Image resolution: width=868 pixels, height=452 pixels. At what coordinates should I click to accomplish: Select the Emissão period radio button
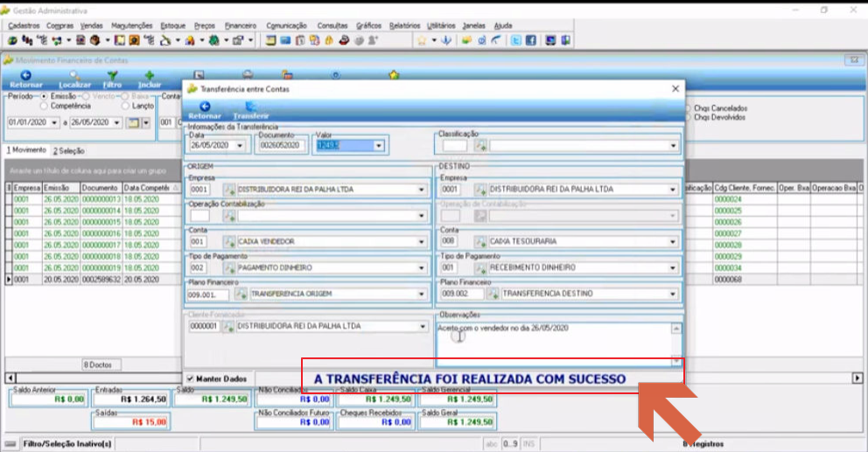tap(45, 96)
